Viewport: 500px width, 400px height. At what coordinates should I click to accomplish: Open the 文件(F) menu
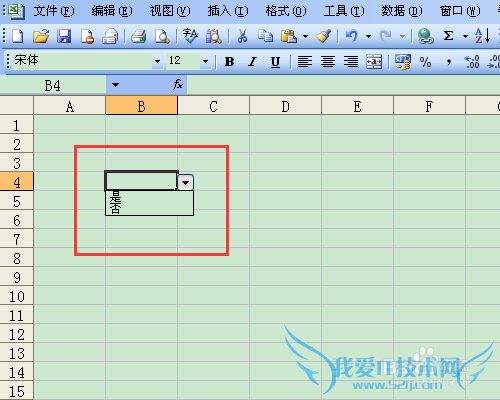54,11
